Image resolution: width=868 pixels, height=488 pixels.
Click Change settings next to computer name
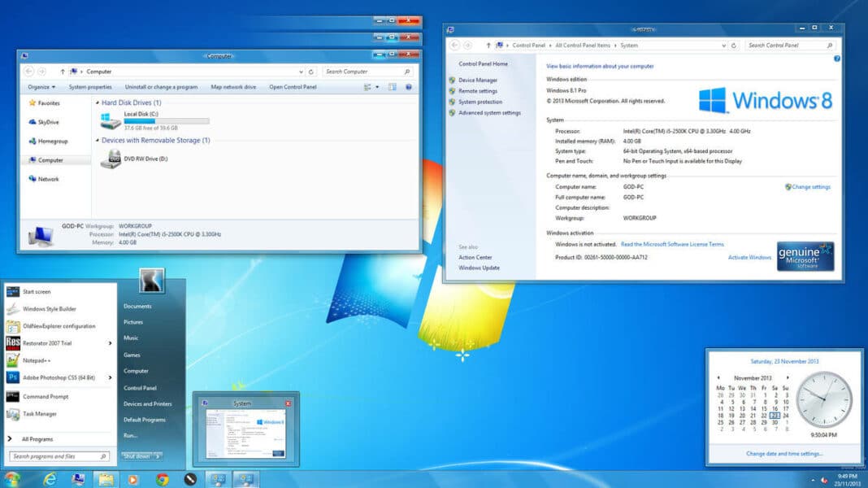811,186
